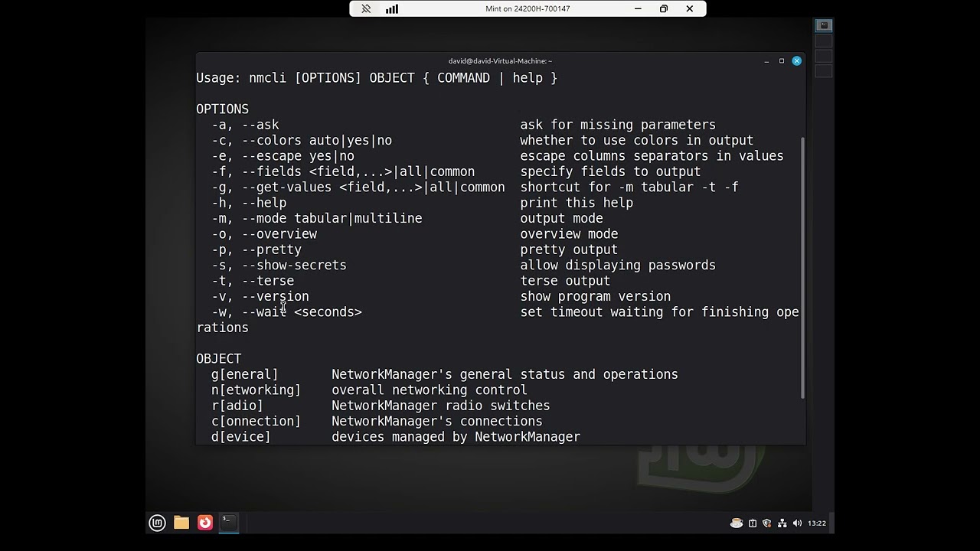This screenshot has height=551, width=980.
Task: Click the 'Usage: nmcli [OPTIONS] OBJECT' line
Action: click(x=377, y=78)
